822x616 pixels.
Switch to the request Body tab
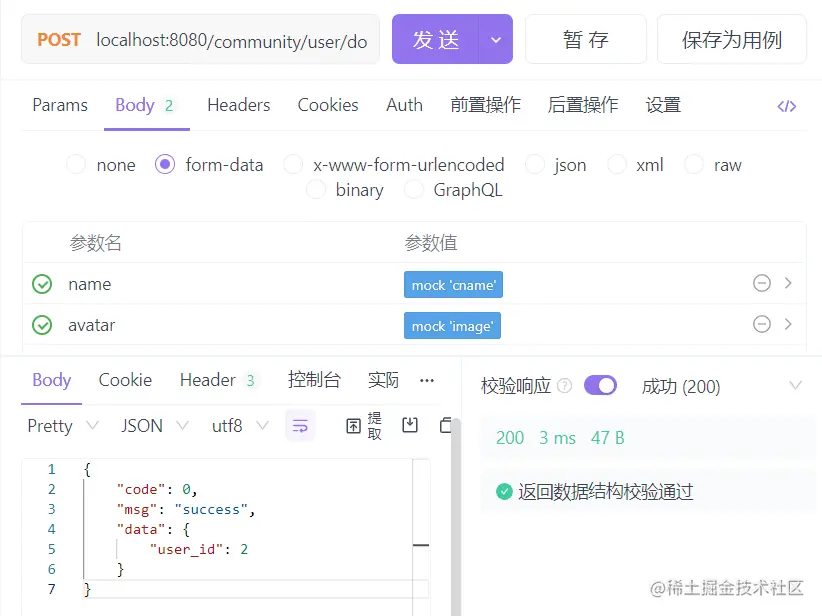(x=146, y=105)
